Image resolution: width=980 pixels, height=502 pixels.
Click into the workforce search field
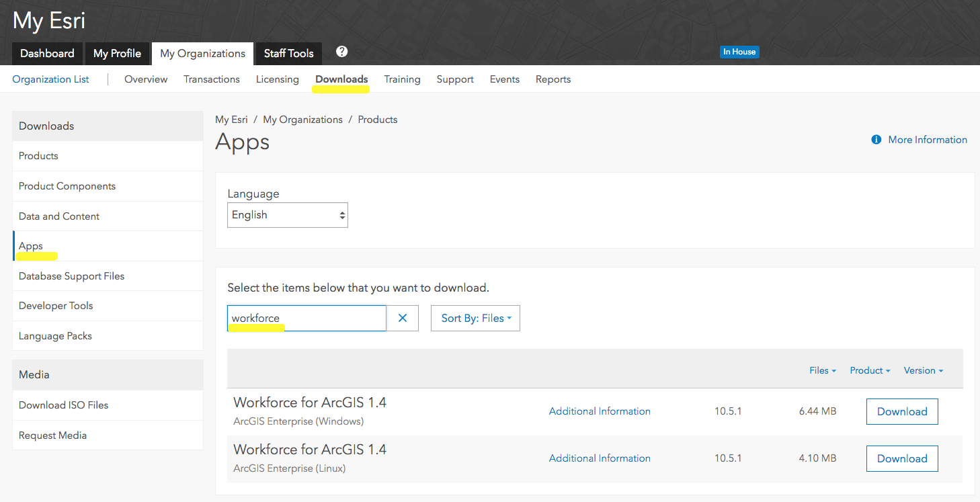pos(307,319)
